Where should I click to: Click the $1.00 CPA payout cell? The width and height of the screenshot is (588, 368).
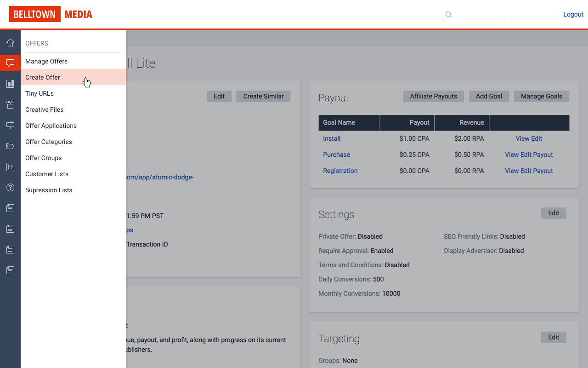[x=414, y=138]
